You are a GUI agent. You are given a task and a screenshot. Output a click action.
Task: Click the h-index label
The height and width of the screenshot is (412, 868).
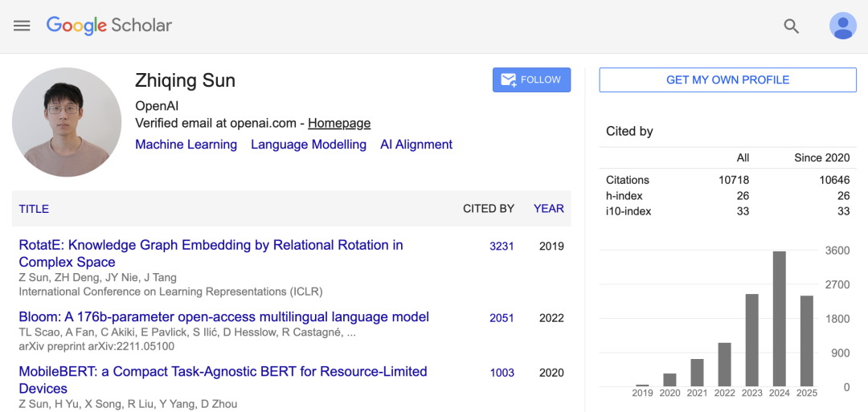pos(624,195)
